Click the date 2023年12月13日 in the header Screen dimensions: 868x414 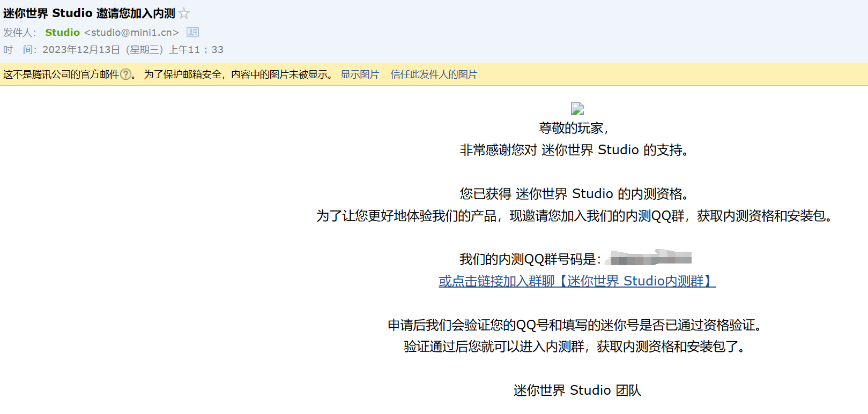pyautogui.click(x=81, y=50)
